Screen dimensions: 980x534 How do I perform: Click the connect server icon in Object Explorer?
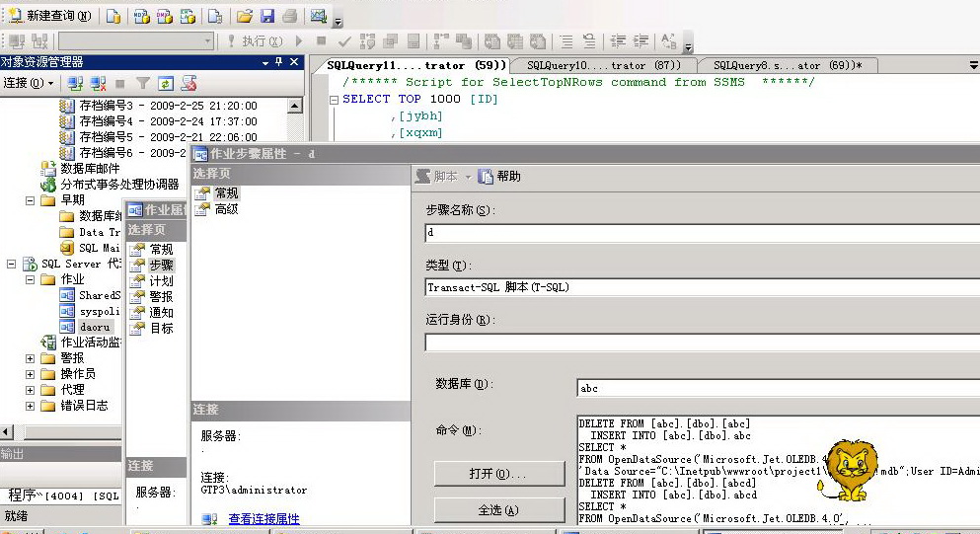pyautogui.click(x=76, y=83)
